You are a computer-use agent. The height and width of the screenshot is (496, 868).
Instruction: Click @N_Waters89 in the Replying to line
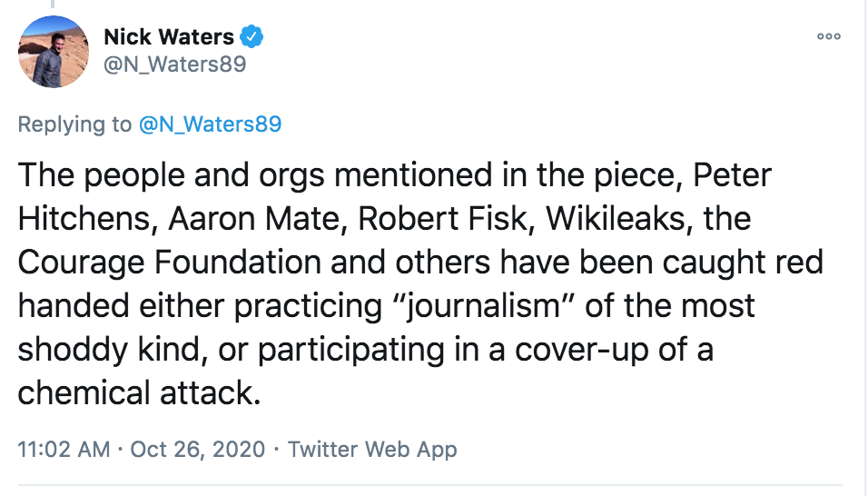click(210, 124)
